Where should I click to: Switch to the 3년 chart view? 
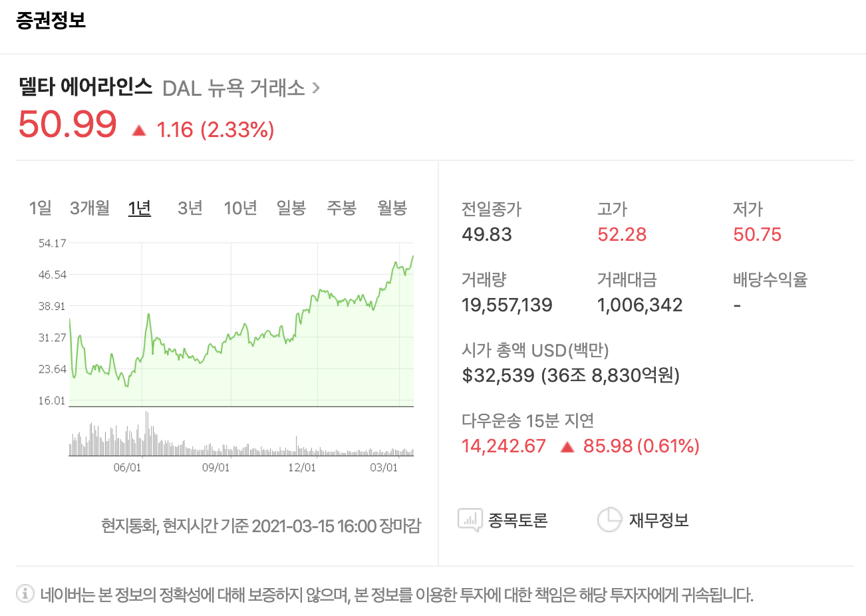click(x=190, y=208)
